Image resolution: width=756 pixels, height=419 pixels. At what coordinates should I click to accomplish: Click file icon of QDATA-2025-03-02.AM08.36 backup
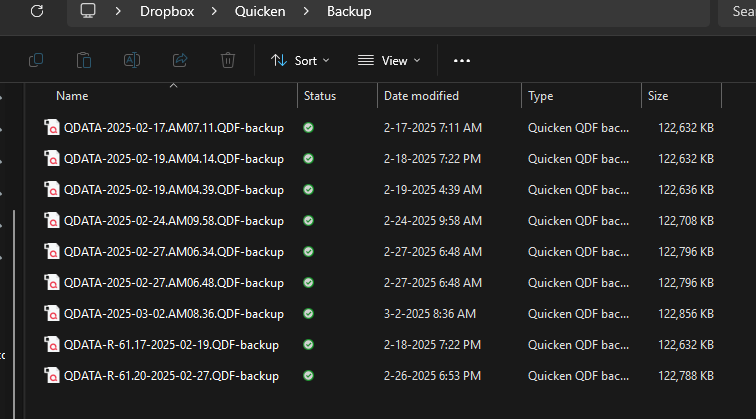coord(52,314)
